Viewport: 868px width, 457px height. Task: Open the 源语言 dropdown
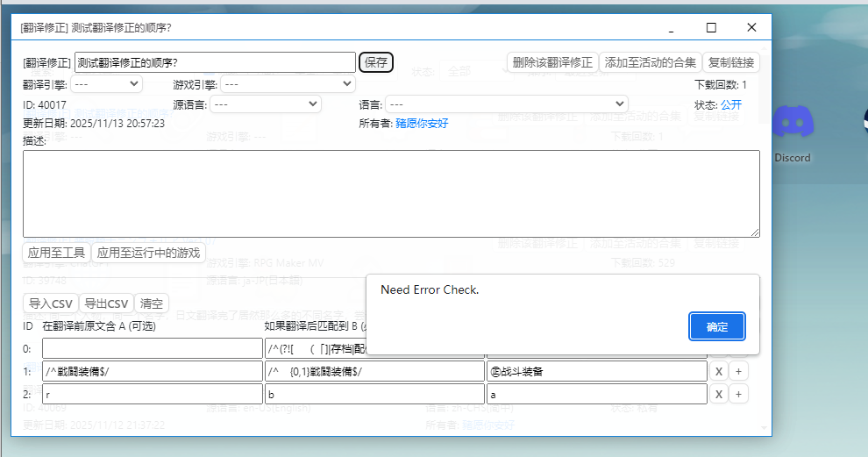pyautogui.click(x=266, y=104)
